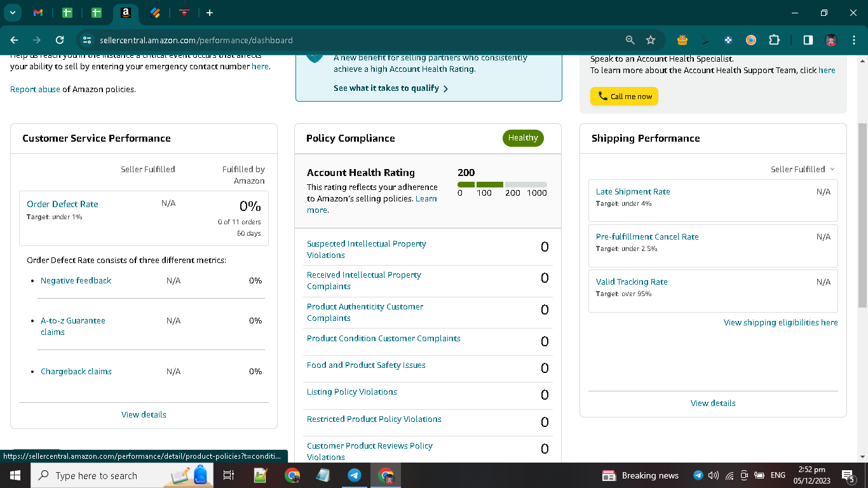Open Account Health Support Team 'here' link
The width and height of the screenshot is (868, 488).
pyautogui.click(x=827, y=71)
